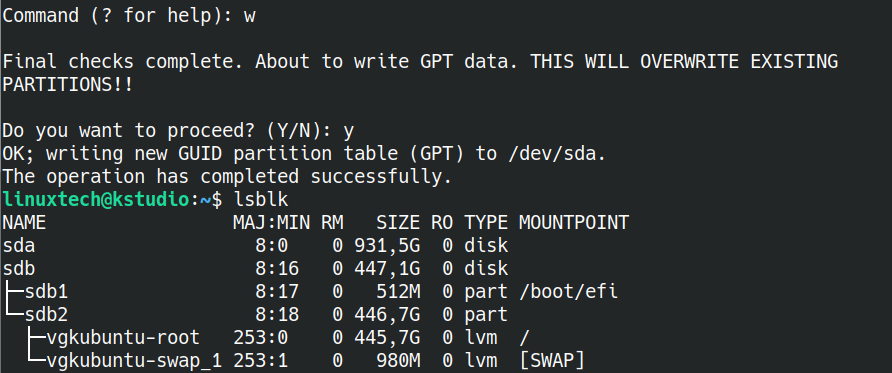Click the 931,5G size value
The image size is (892, 373).
pos(387,246)
